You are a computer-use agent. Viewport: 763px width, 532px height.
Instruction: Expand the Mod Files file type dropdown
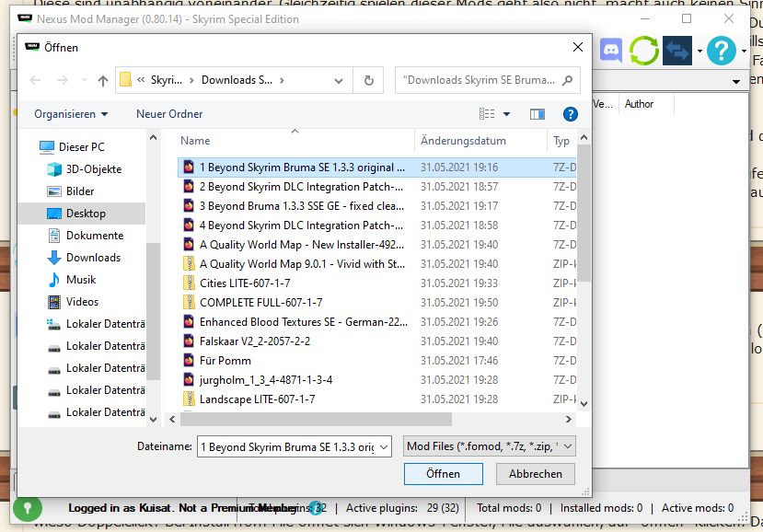coord(489,446)
